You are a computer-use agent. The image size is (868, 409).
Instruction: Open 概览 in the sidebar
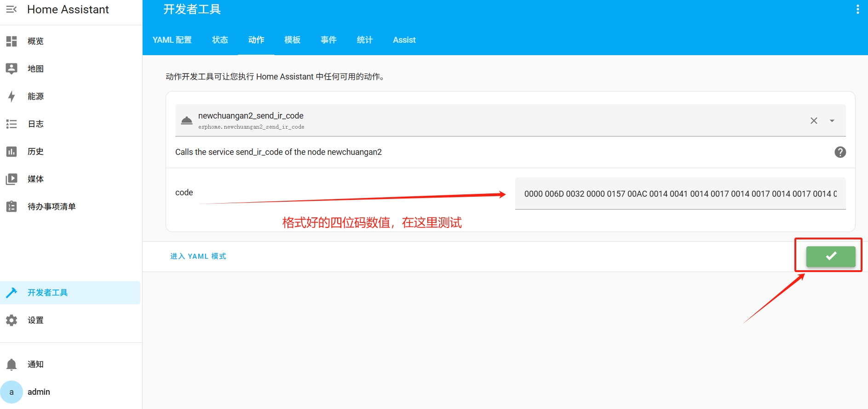(35, 41)
